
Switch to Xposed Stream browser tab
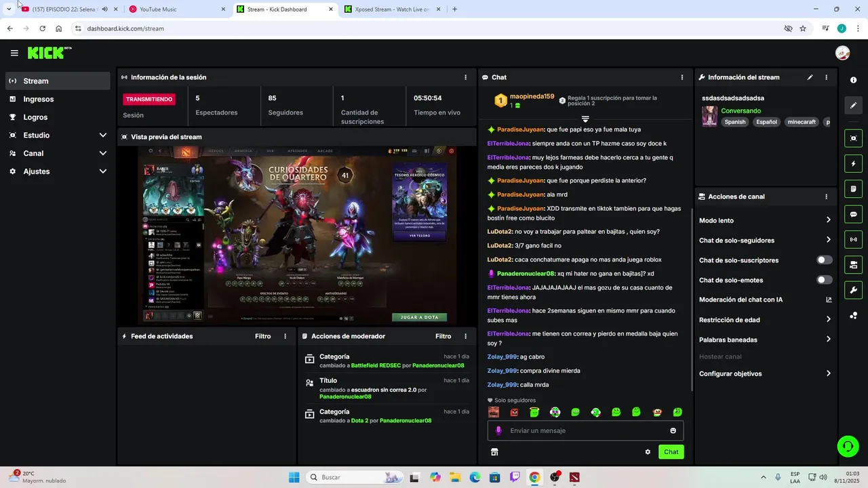click(393, 9)
